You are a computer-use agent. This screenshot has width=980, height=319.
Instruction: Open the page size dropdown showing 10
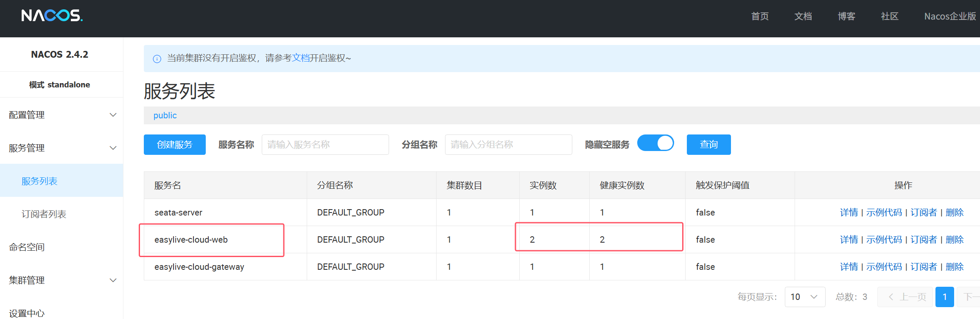[x=805, y=297]
